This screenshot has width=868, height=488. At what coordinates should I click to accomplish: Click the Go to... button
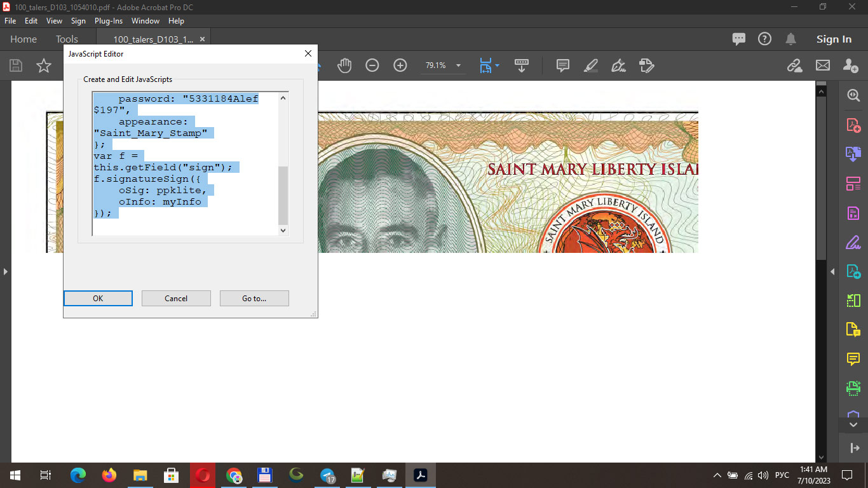(x=254, y=298)
